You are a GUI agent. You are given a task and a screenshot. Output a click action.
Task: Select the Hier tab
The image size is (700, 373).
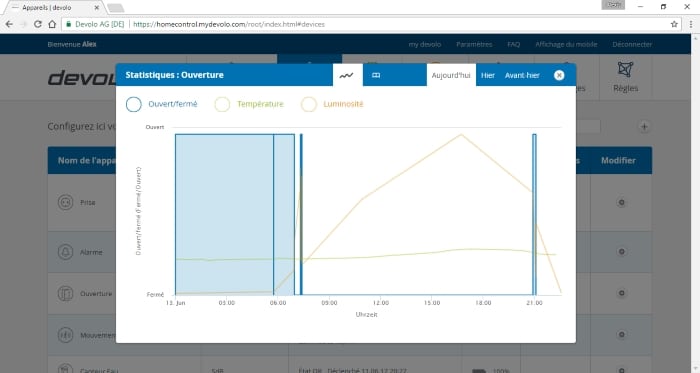click(488, 75)
